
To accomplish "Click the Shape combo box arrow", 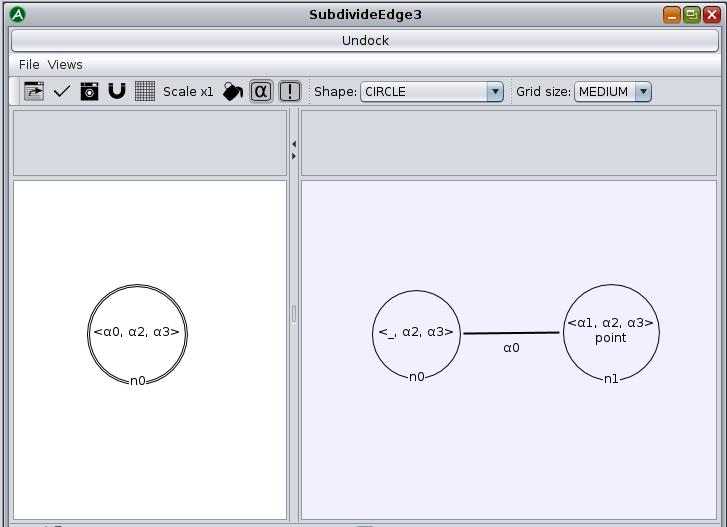I will (495, 92).
